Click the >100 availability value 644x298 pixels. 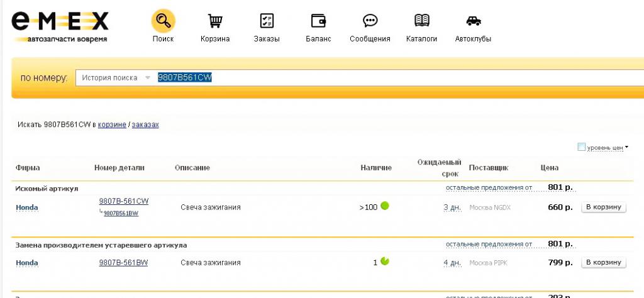pyautogui.click(x=368, y=207)
